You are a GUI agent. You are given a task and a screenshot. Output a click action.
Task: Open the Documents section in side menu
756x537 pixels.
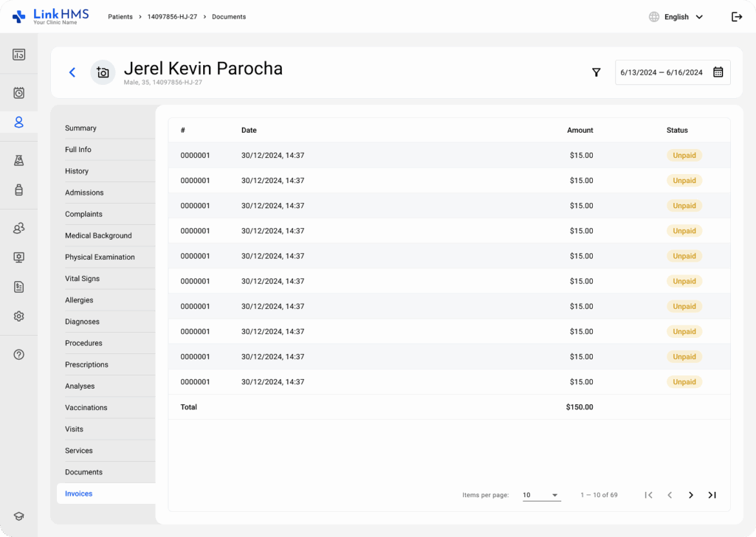[x=84, y=472]
